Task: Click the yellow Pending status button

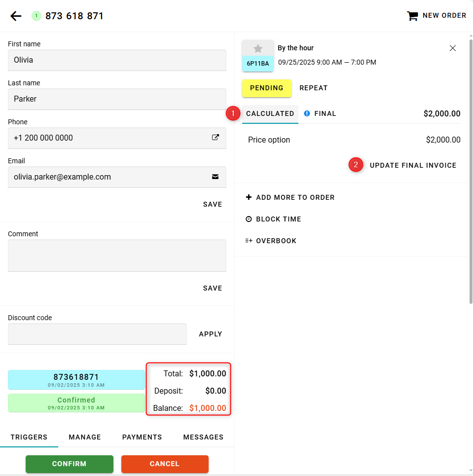Action: click(x=267, y=88)
